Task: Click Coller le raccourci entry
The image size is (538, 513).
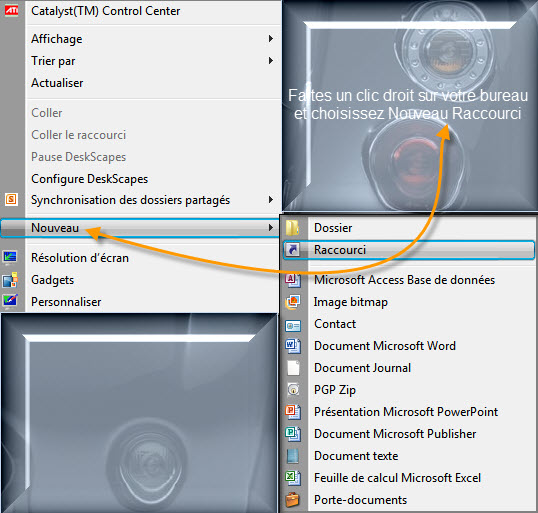Action: (x=79, y=135)
